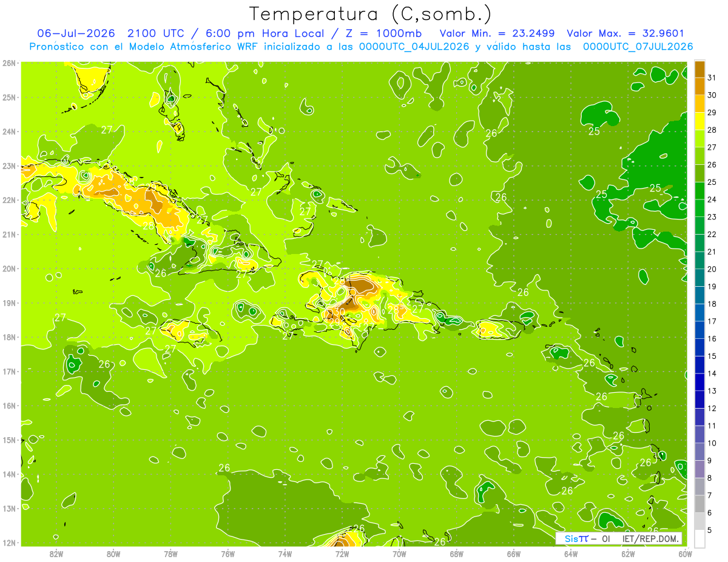Click the legend value "12"
Image resolution: width=728 pixels, height=562 pixels.
pyautogui.click(x=712, y=408)
